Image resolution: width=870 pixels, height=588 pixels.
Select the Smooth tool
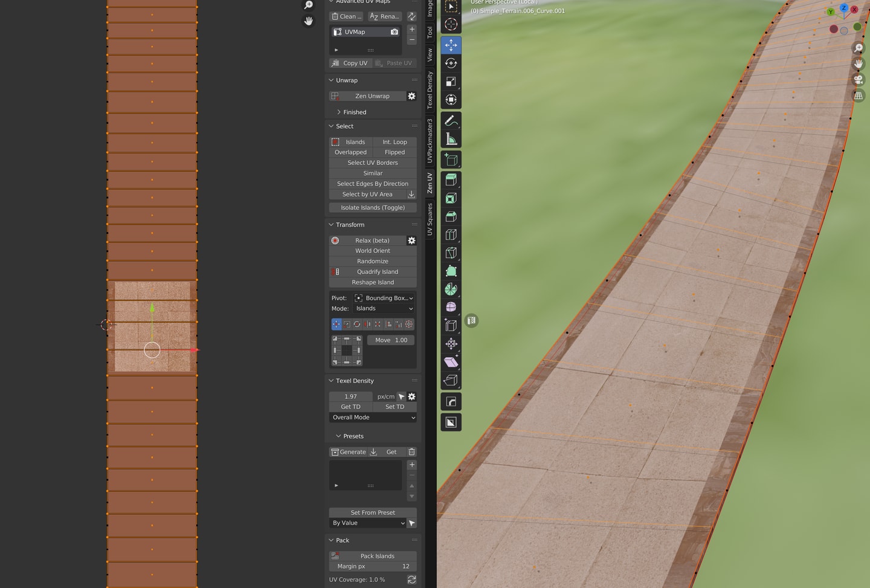pos(451,307)
